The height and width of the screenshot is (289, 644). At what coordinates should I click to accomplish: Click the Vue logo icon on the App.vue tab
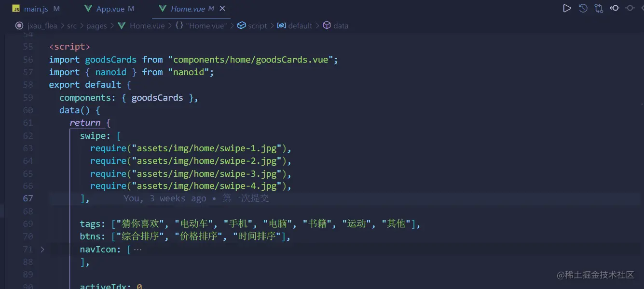coord(88,8)
